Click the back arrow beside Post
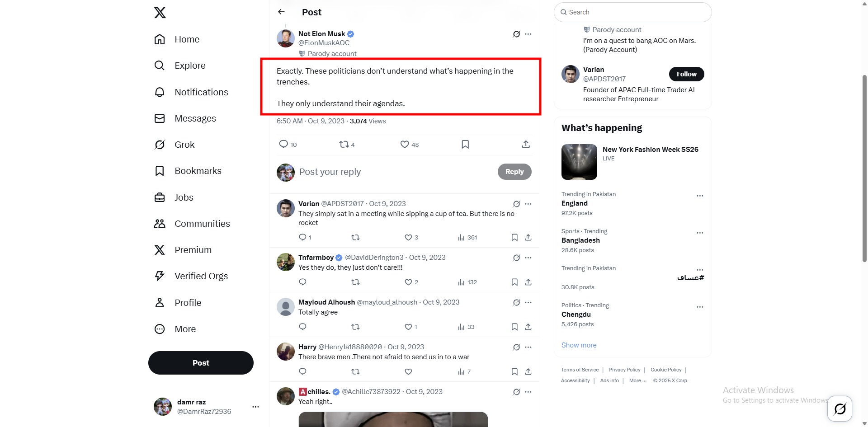This screenshot has height=427, width=868. tap(281, 12)
